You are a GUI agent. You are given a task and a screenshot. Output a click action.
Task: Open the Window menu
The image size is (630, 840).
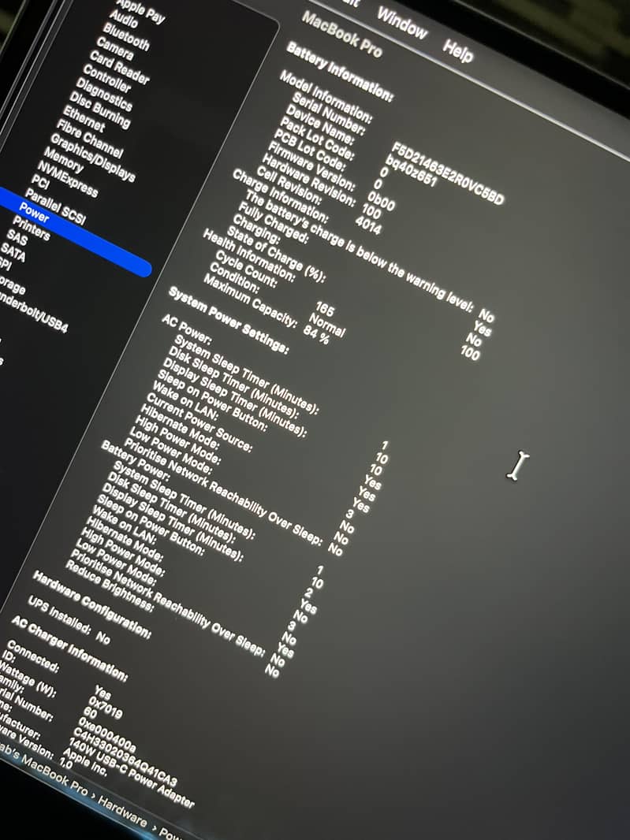click(402, 24)
